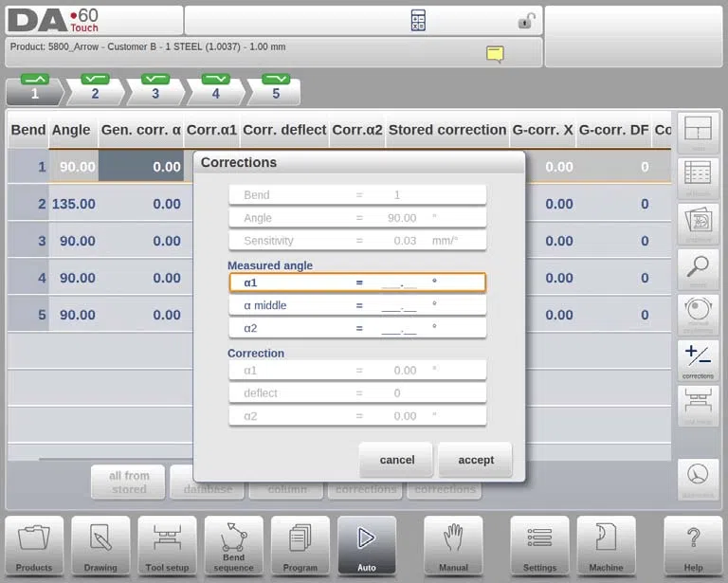728x583 pixels.
Task: Switch to Manual mode
Action: point(453,546)
